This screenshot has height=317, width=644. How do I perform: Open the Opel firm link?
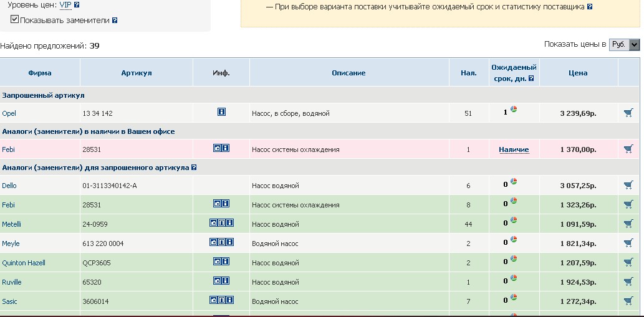[x=9, y=113]
